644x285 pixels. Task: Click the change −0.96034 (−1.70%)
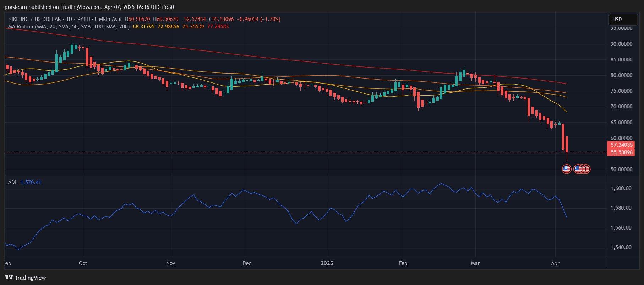click(258, 19)
